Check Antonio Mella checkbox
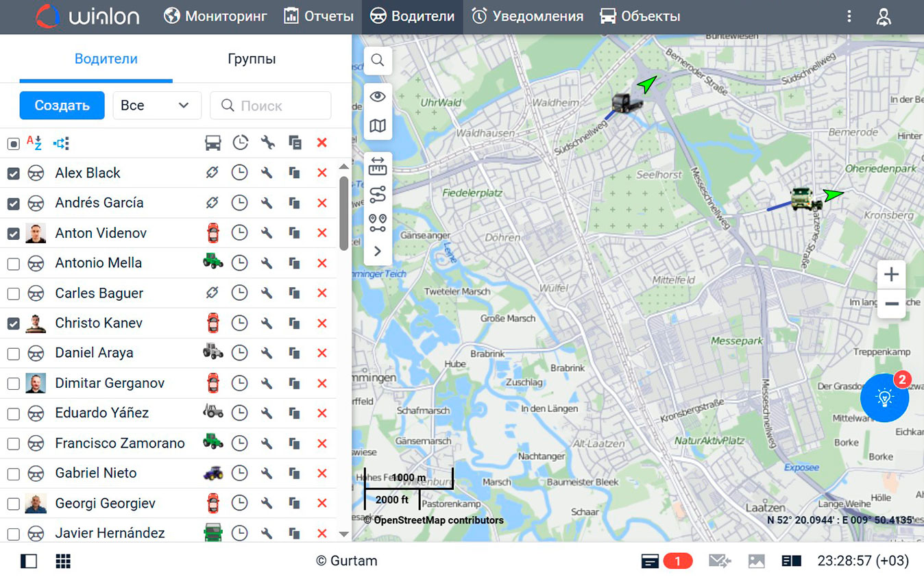The height and width of the screenshot is (577, 924). pyautogui.click(x=13, y=264)
